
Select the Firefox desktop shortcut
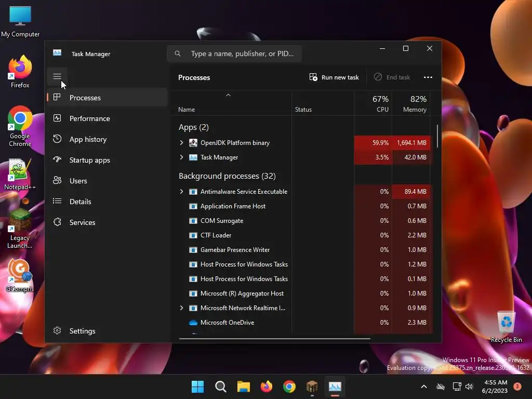(x=20, y=72)
